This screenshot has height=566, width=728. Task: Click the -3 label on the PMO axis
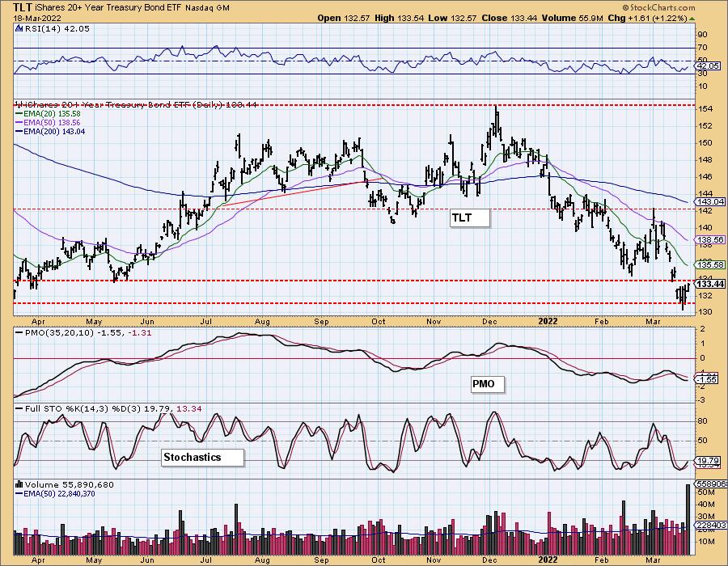701,400
